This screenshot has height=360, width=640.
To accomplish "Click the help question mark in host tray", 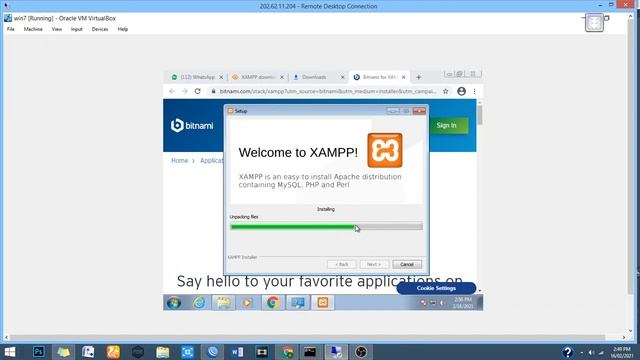I will coord(567,352).
